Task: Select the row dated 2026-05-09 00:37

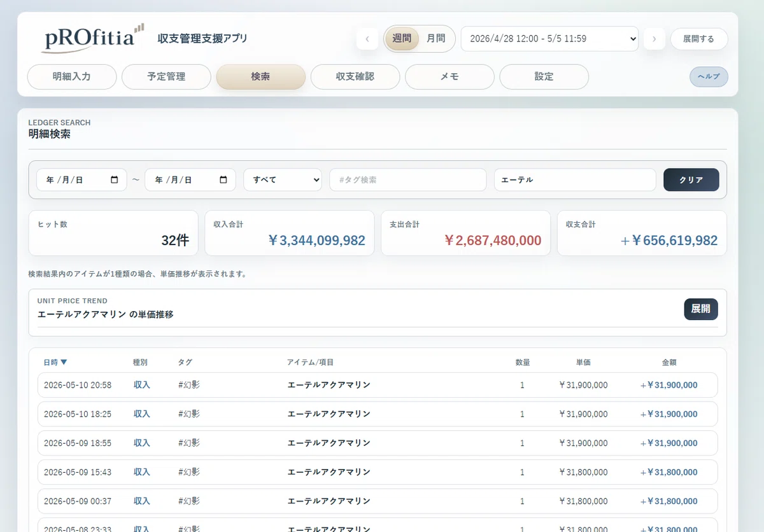Action: click(378, 501)
